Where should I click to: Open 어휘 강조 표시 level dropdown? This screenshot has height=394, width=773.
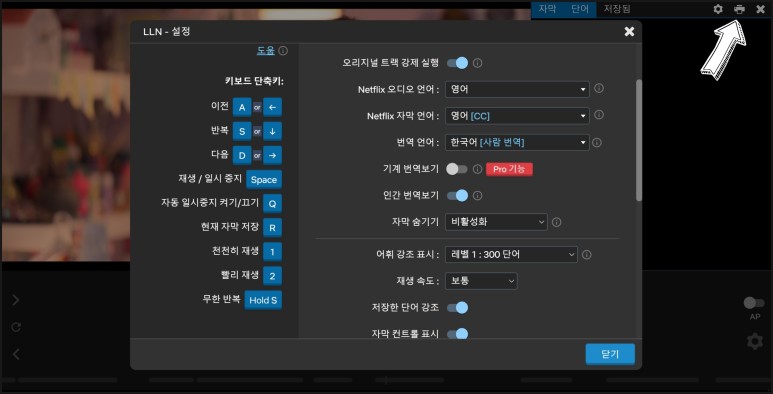pyautogui.click(x=511, y=254)
